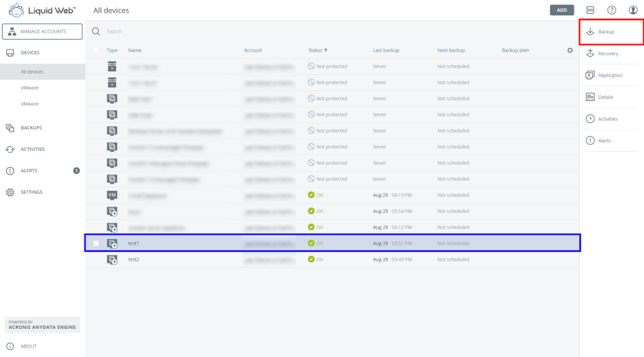
Task: Click last backup time 03:49 PM
Action: coord(402,260)
